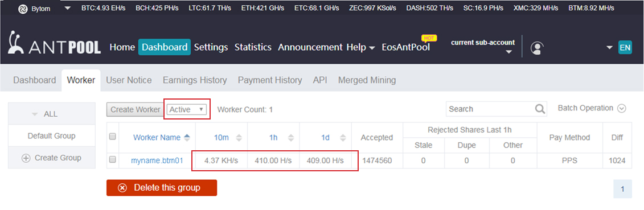644x210 pixels.
Task: Click the 409.00 H/s hashrate cell
Action: point(325,161)
